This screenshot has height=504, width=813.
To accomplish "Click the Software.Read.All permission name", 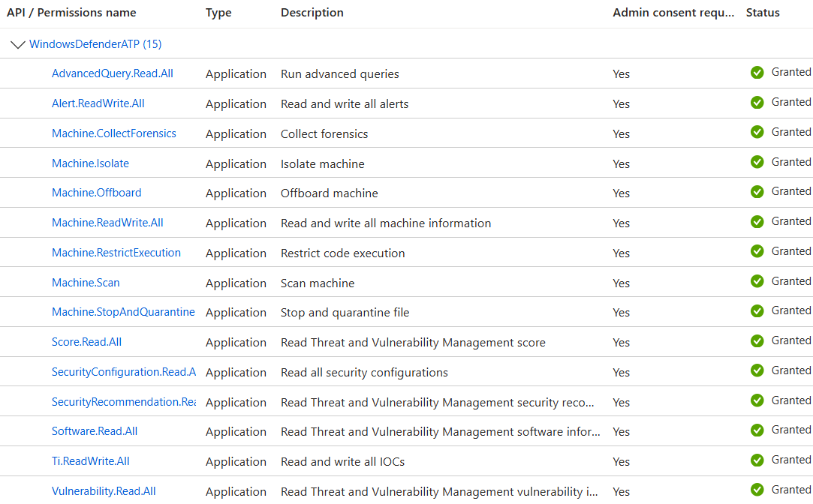I will click(95, 431).
